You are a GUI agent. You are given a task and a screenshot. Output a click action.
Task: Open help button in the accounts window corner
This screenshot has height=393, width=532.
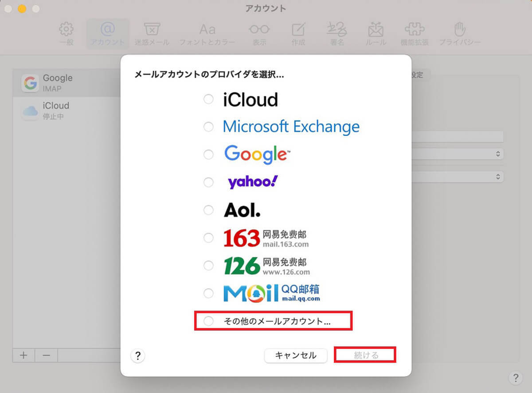coord(515,378)
